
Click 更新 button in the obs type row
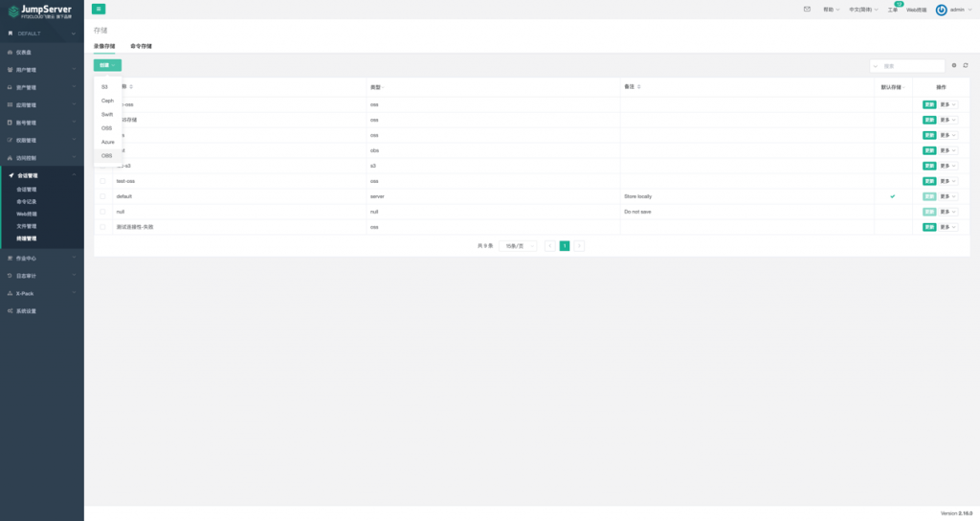(929, 150)
